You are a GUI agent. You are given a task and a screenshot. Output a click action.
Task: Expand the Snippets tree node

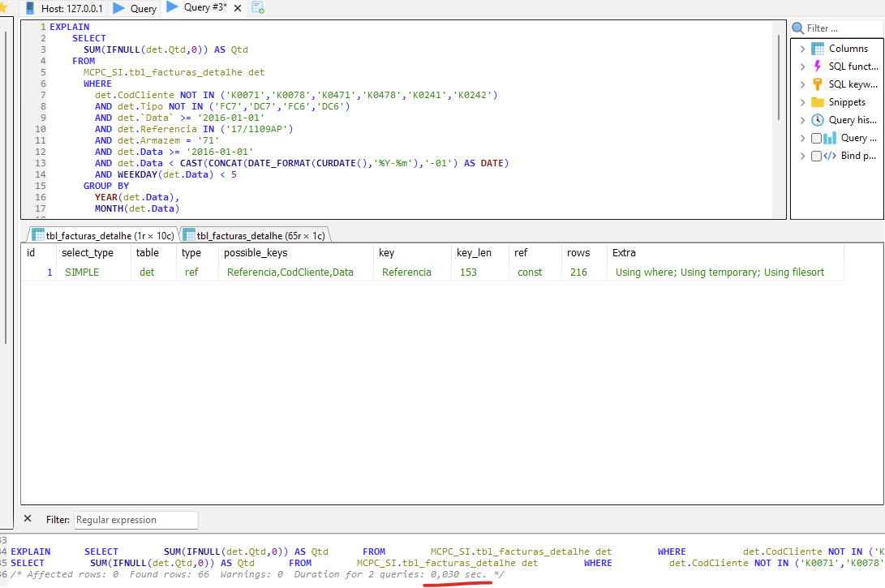click(802, 102)
